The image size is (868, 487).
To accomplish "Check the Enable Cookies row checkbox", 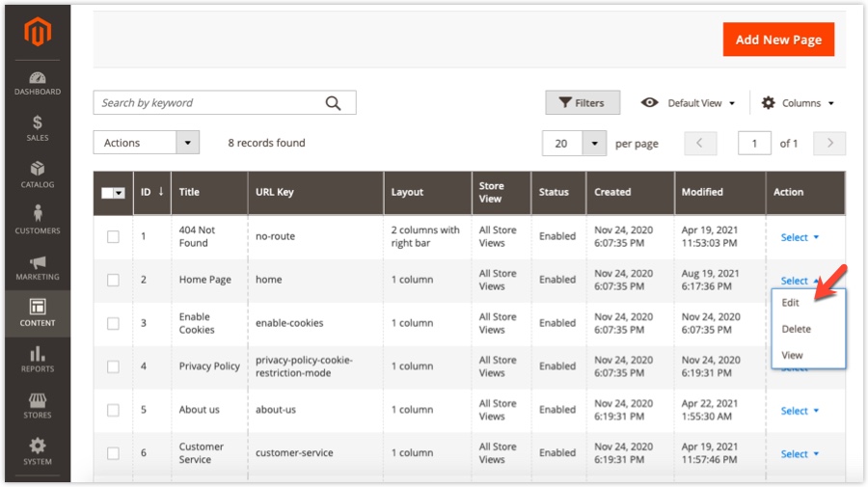I will pos(113,323).
